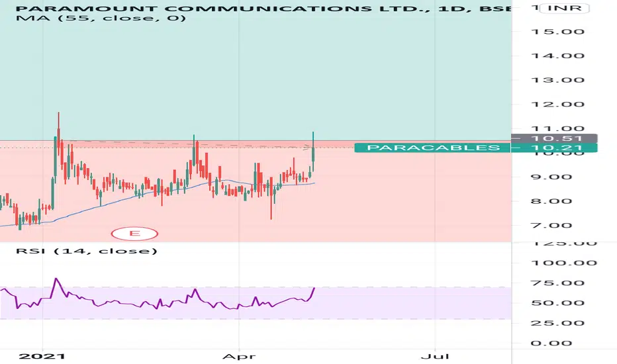The image size is (617, 364).
Task: Click the earnings 'E' marker on chart
Action: 134,234
